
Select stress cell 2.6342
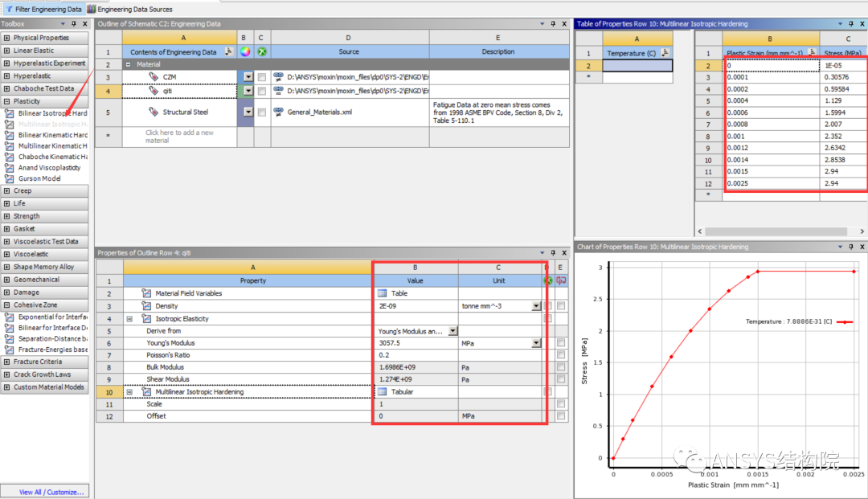844,148
